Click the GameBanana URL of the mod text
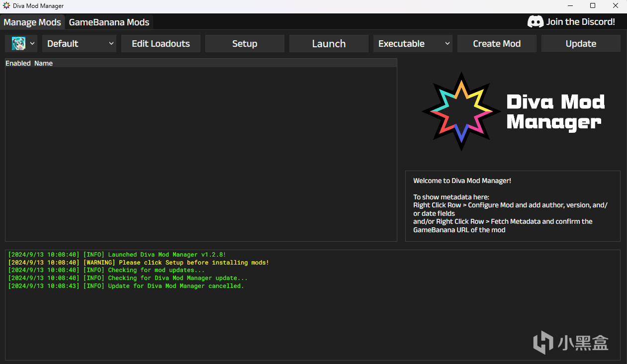627x364 pixels. click(x=459, y=230)
